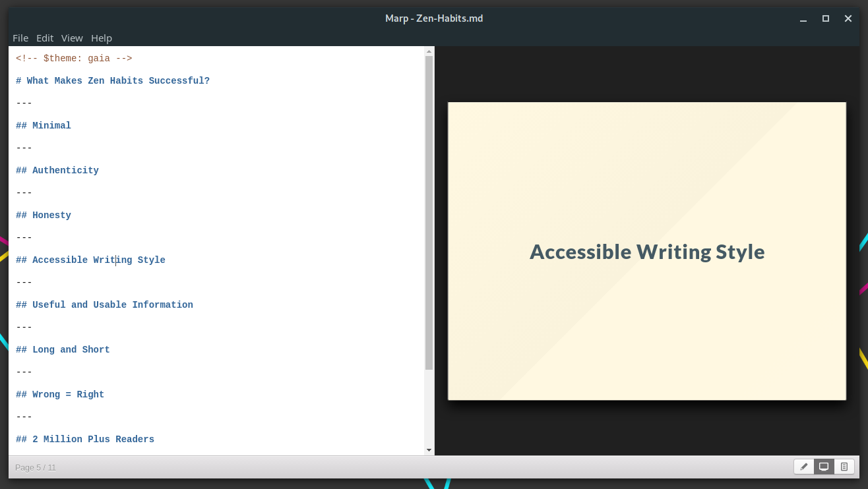Close the Marp window

point(848,18)
